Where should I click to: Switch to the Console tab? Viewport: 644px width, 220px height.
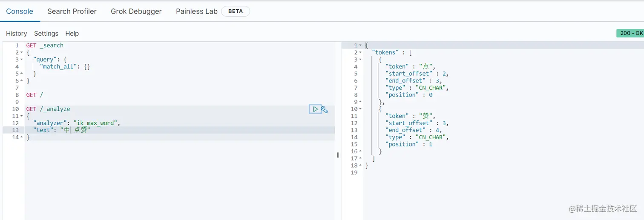point(20,11)
